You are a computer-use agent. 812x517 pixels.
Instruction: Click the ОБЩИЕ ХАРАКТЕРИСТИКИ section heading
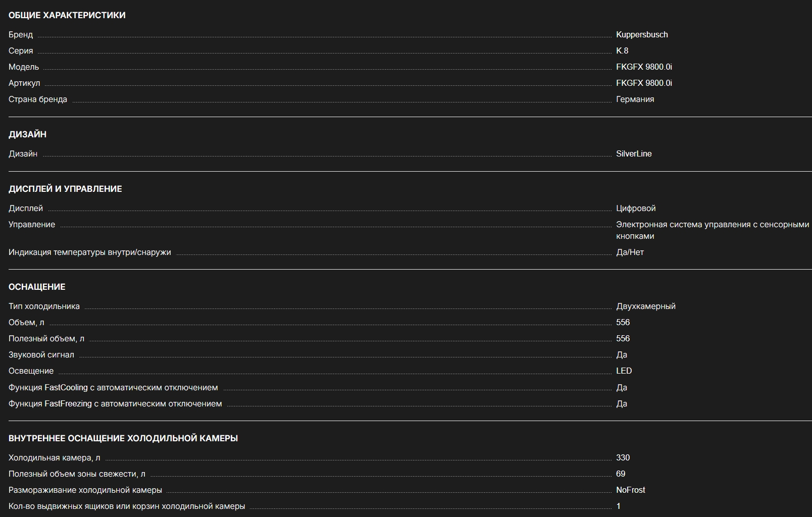click(x=67, y=15)
